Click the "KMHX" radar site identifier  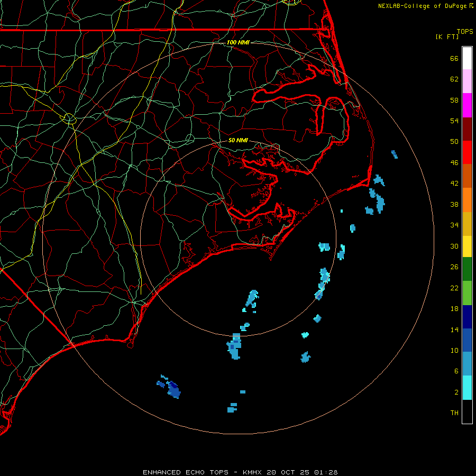pos(253,472)
